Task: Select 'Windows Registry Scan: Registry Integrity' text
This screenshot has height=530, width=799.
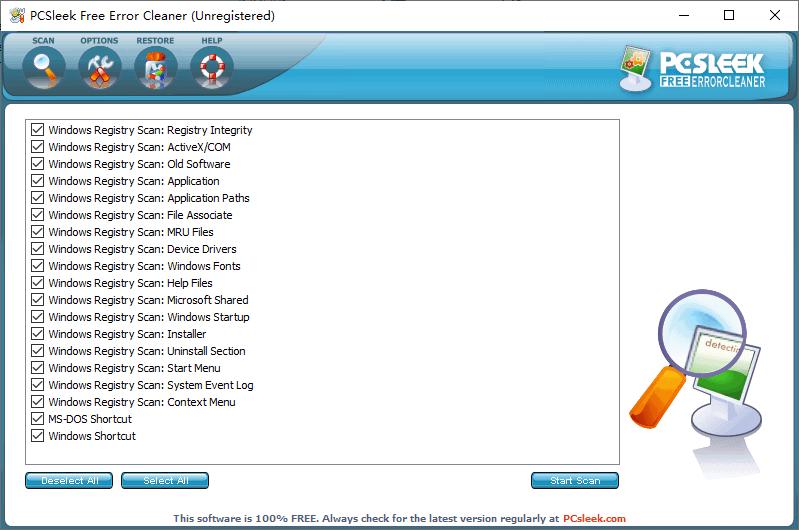Action: [x=150, y=130]
